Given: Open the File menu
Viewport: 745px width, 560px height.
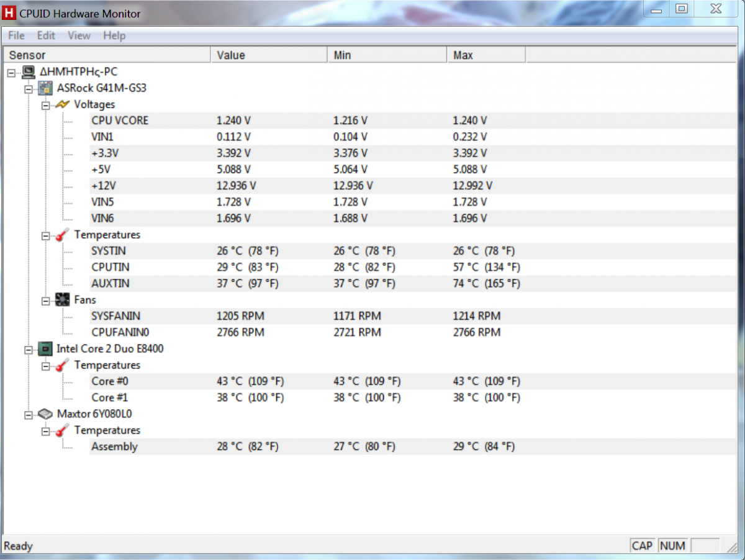Looking at the screenshot, I should coord(16,35).
